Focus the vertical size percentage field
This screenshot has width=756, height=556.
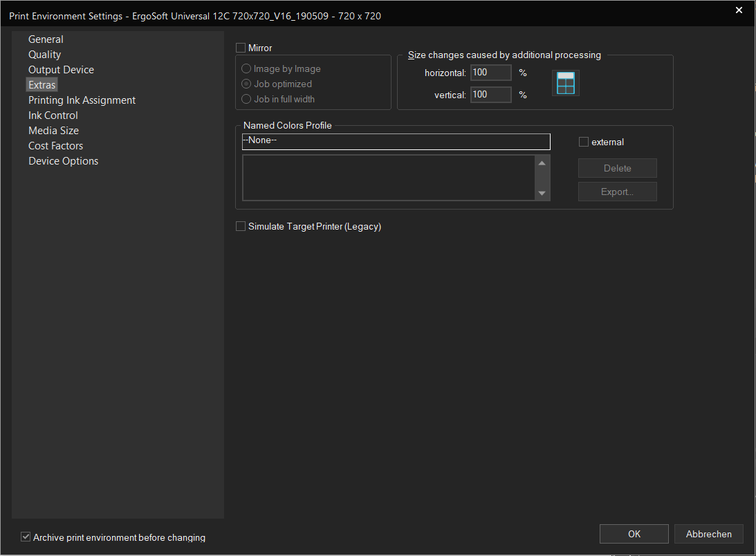pyautogui.click(x=491, y=95)
